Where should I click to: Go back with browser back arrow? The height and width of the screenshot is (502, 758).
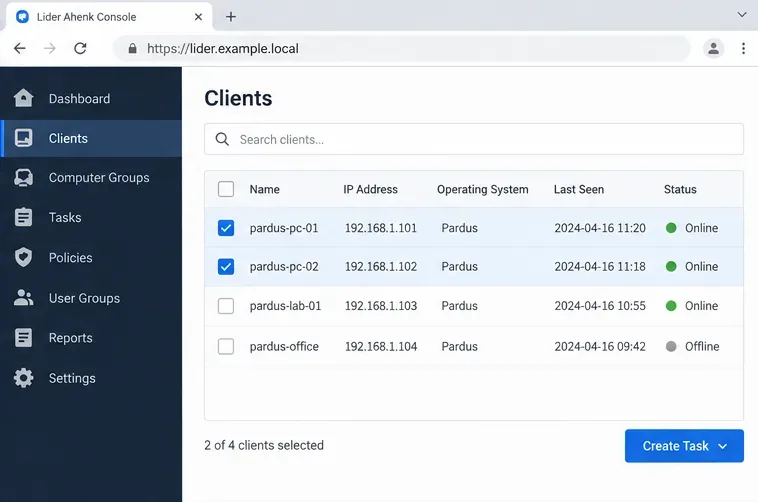(20, 48)
